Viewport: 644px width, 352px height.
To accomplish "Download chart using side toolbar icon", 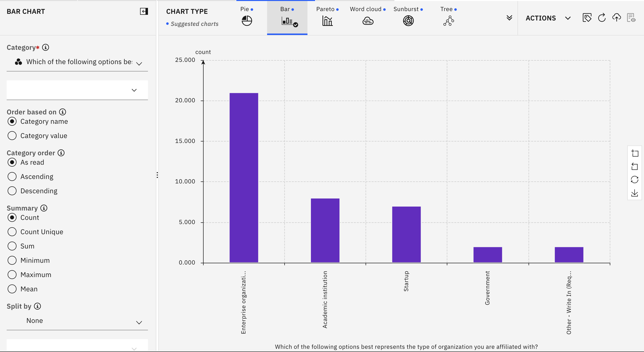I will tap(634, 193).
